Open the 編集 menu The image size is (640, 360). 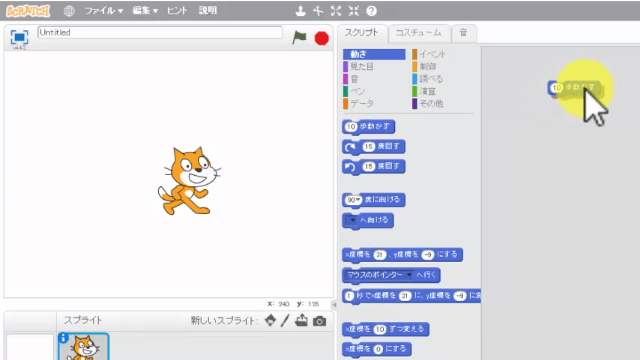pyautogui.click(x=145, y=11)
